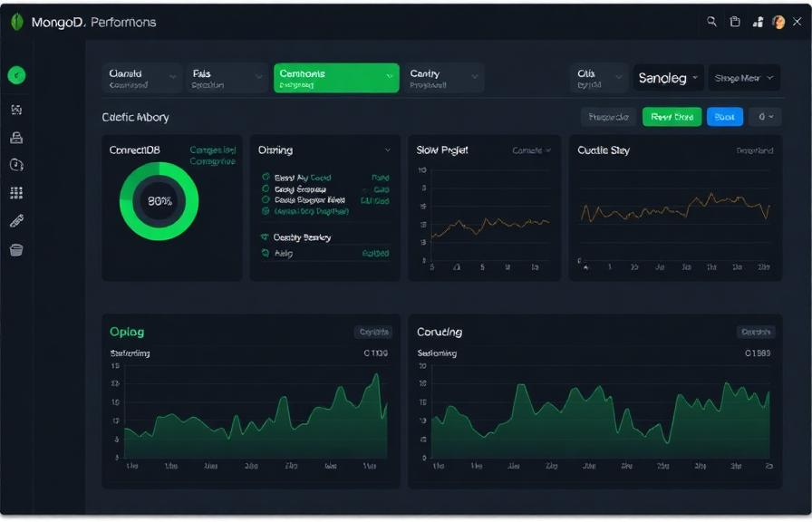Open search from the top bar
Viewport: 812px width, 522px height.
(x=712, y=20)
